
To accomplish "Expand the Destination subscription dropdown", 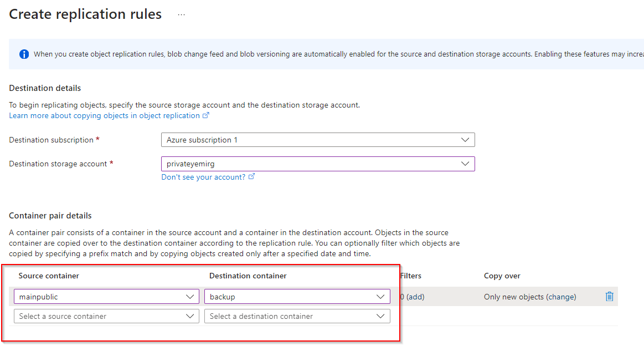I will (317, 140).
